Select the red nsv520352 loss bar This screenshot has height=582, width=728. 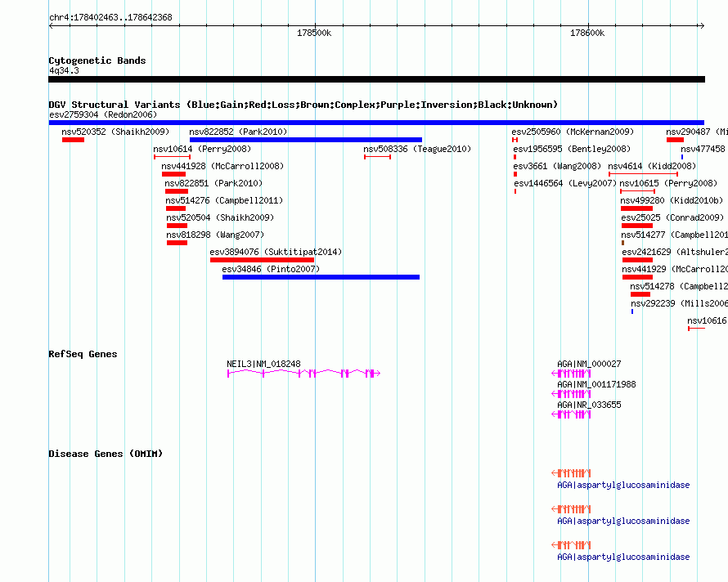pyautogui.click(x=74, y=140)
